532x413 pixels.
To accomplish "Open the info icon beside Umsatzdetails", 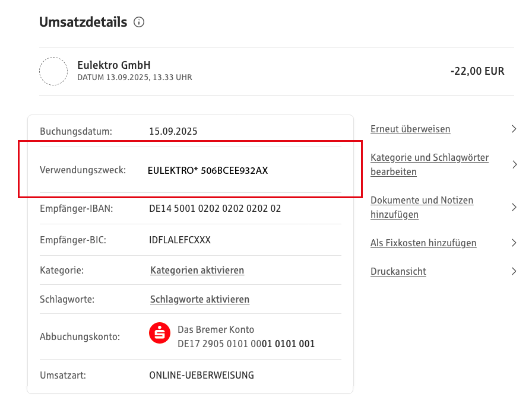I will point(139,22).
